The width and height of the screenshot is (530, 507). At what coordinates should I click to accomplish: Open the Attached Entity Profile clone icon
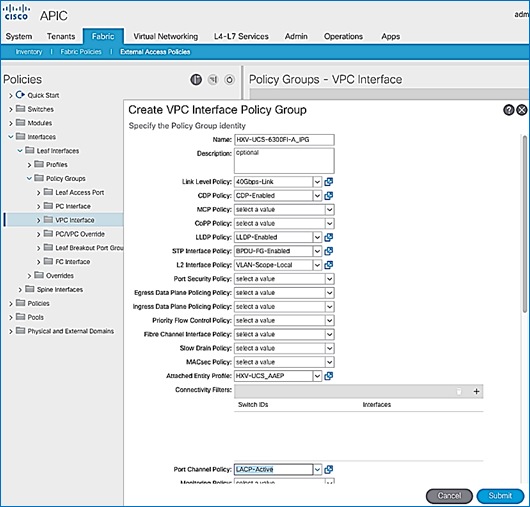pyautogui.click(x=329, y=376)
